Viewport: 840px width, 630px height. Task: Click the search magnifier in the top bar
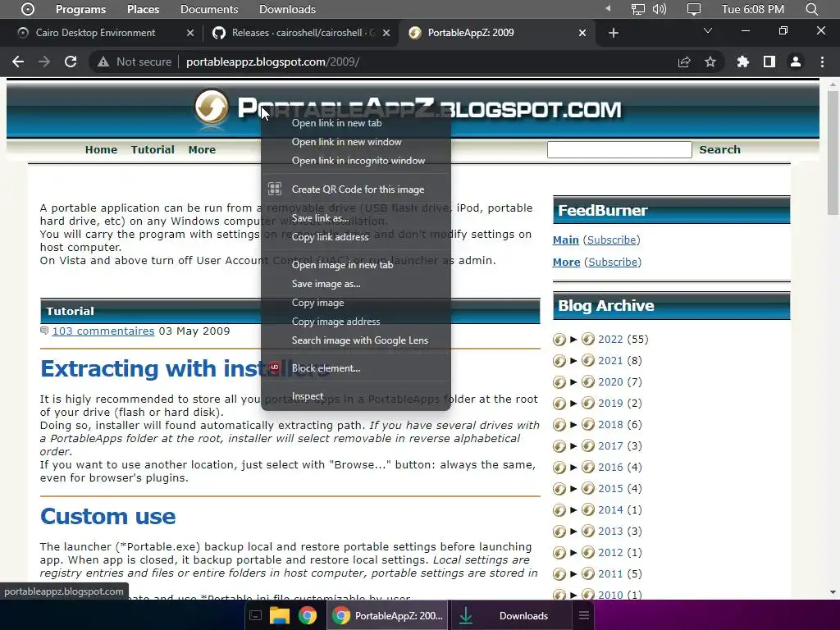point(811,9)
